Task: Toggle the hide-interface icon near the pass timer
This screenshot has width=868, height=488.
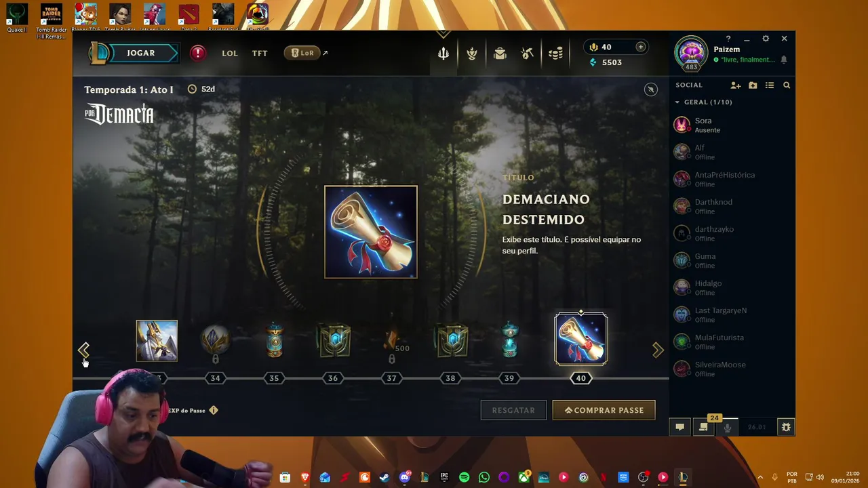Action: pyautogui.click(x=650, y=89)
